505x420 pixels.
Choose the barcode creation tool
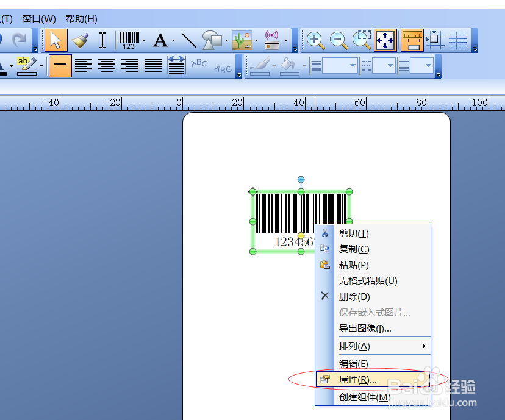click(129, 40)
